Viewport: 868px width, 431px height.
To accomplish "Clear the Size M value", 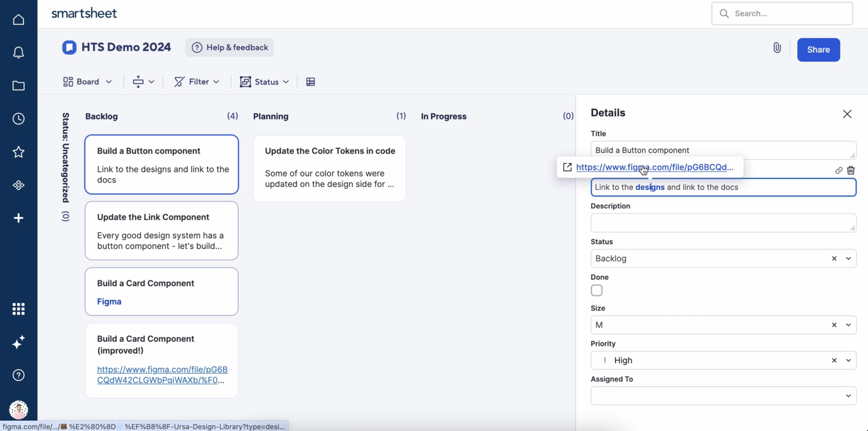I will tap(834, 325).
